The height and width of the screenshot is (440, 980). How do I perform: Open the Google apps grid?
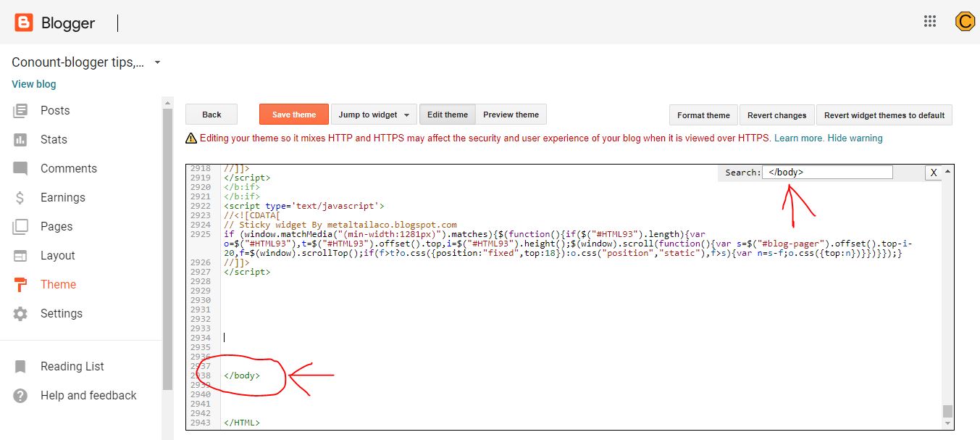tap(930, 22)
